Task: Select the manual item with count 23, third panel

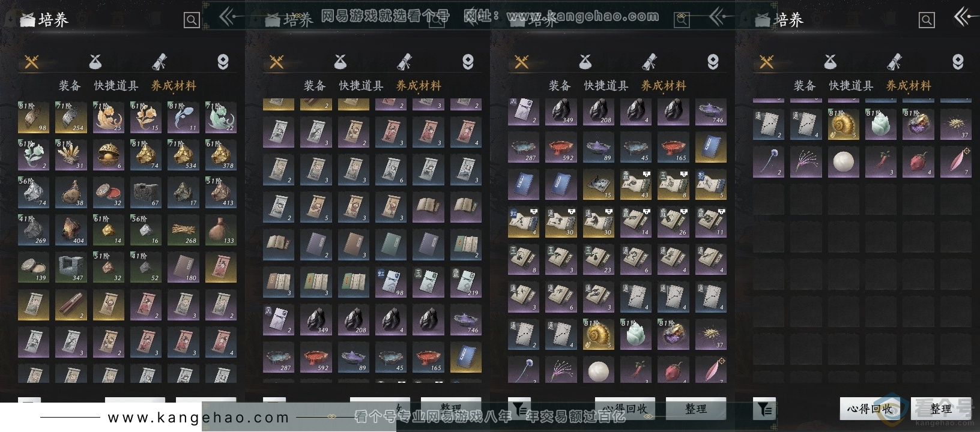Action: (599, 260)
